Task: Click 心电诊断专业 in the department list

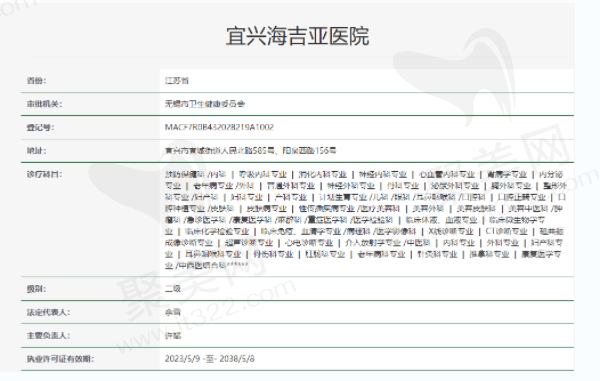Action: pos(309,243)
